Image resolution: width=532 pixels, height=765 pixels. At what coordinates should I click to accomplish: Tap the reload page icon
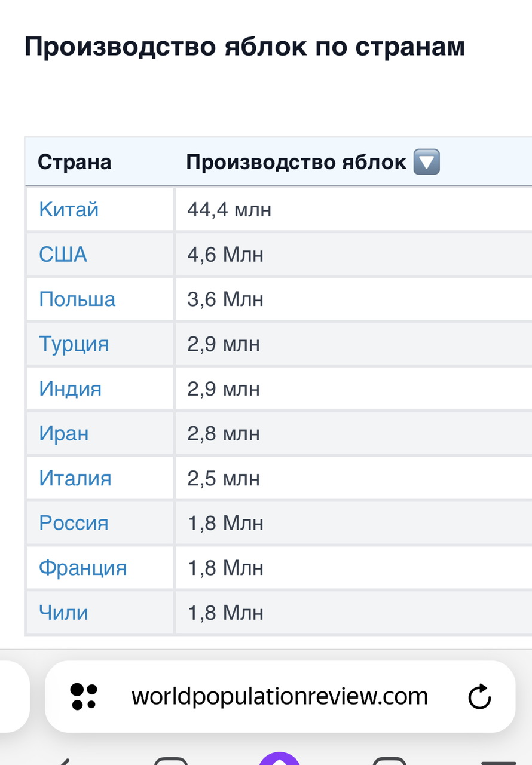point(479,696)
